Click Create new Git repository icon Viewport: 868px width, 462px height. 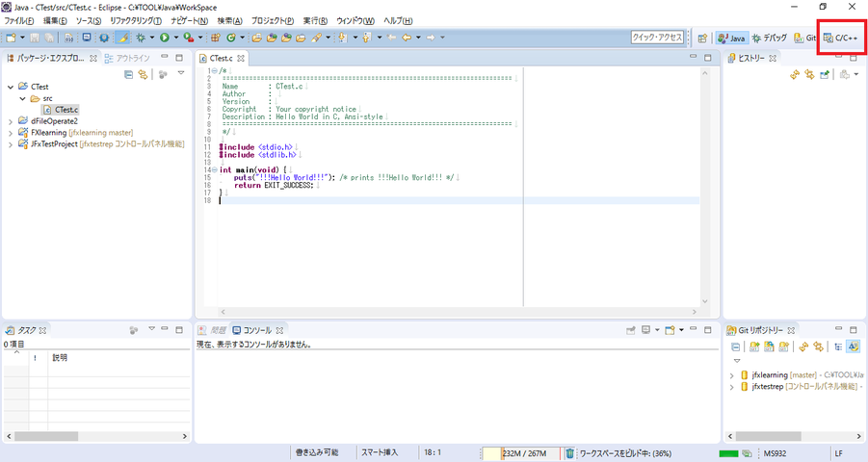783,346
